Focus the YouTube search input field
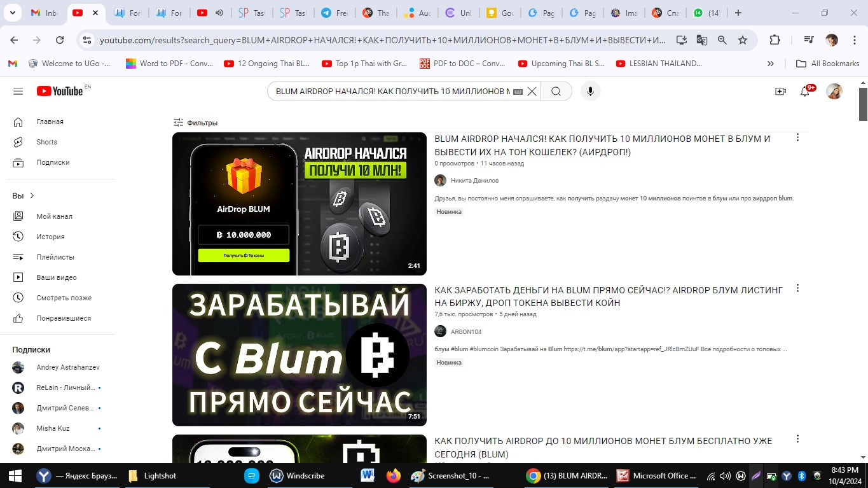 [392, 92]
